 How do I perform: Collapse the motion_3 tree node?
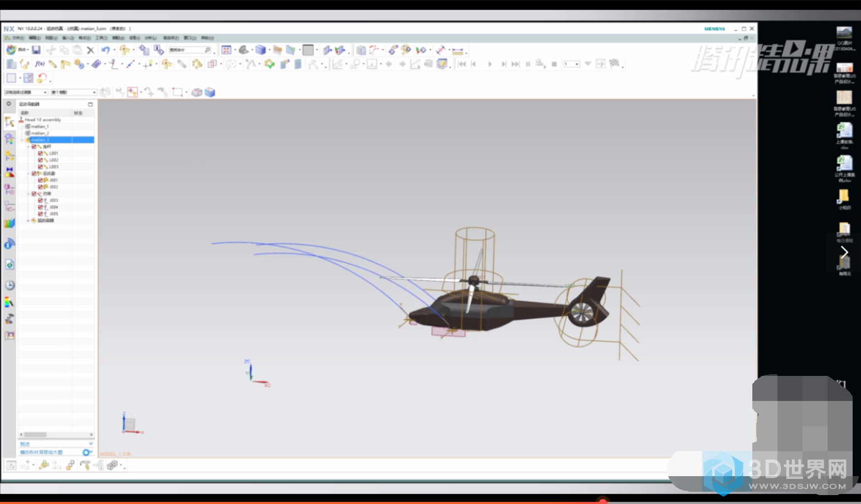click(x=22, y=140)
